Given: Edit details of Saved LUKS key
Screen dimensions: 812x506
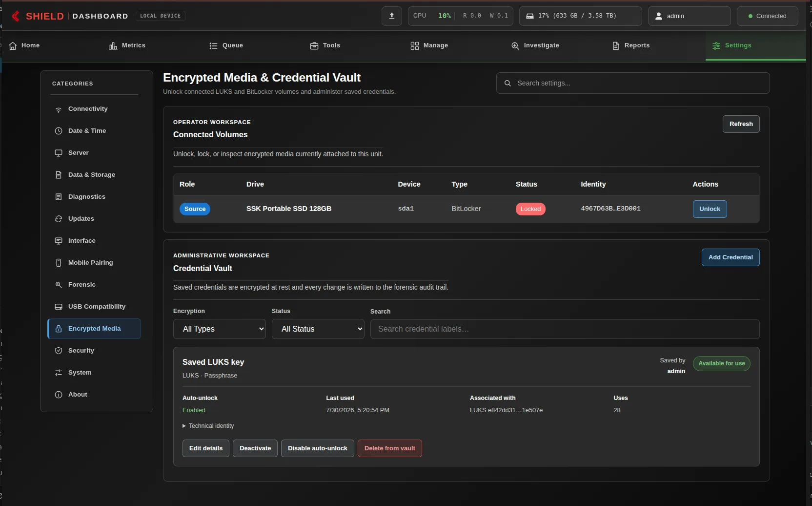Looking at the screenshot, I should 206,448.
